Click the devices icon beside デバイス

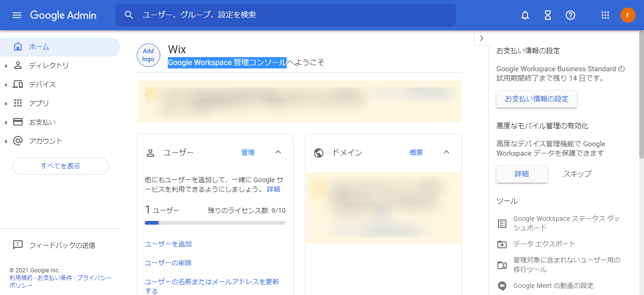(x=18, y=84)
